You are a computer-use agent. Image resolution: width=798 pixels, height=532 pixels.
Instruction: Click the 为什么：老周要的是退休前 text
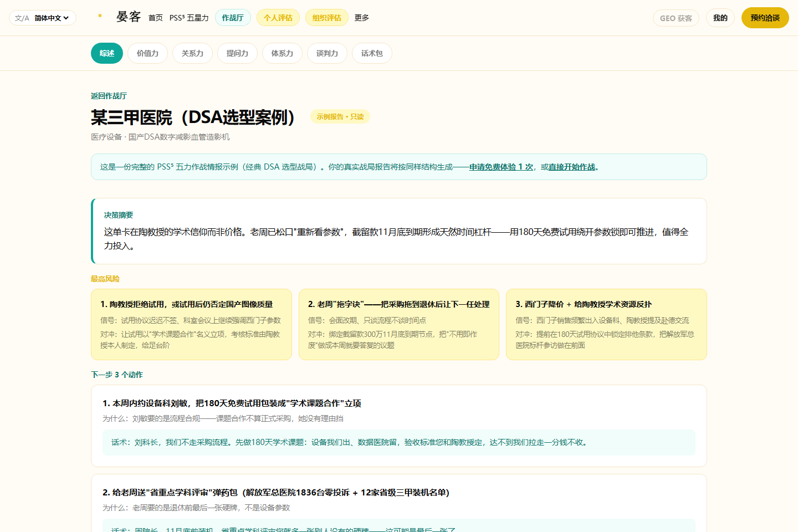pyautogui.click(x=196, y=508)
